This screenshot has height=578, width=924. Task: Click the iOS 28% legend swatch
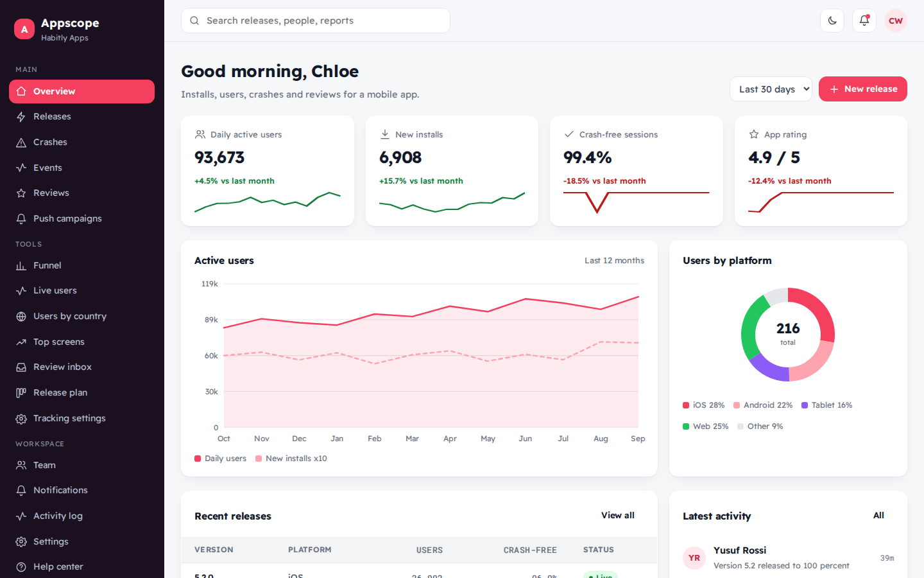pyautogui.click(x=686, y=405)
